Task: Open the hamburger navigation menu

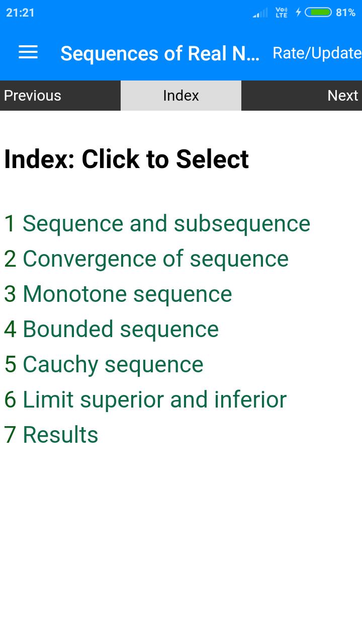Action: pos(28,52)
